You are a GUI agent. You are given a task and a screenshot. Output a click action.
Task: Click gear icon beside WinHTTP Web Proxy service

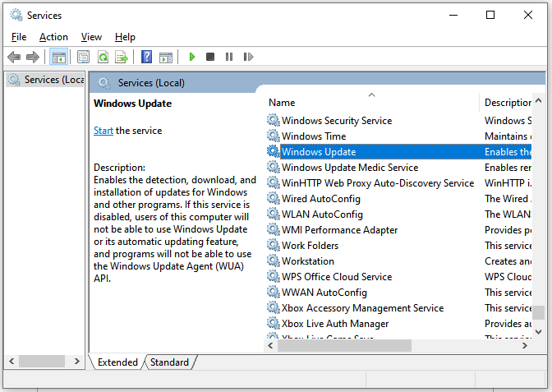(273, 182)
